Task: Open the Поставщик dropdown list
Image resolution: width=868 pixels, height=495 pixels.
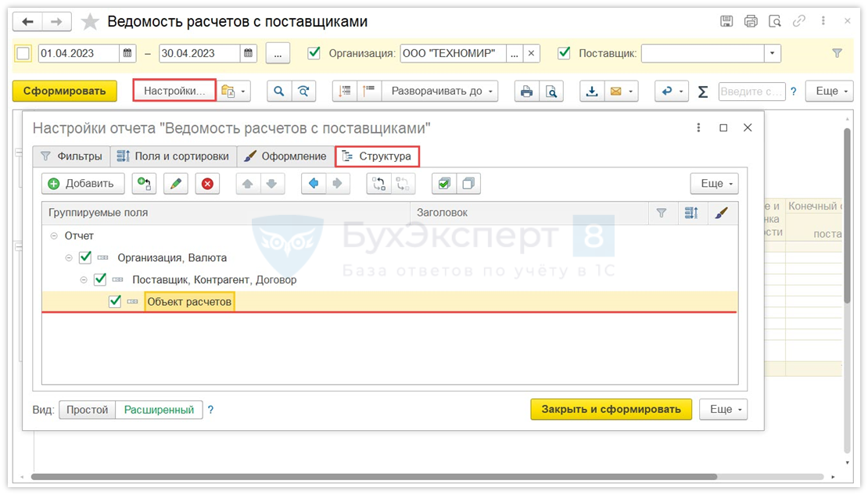Action: 773,53
